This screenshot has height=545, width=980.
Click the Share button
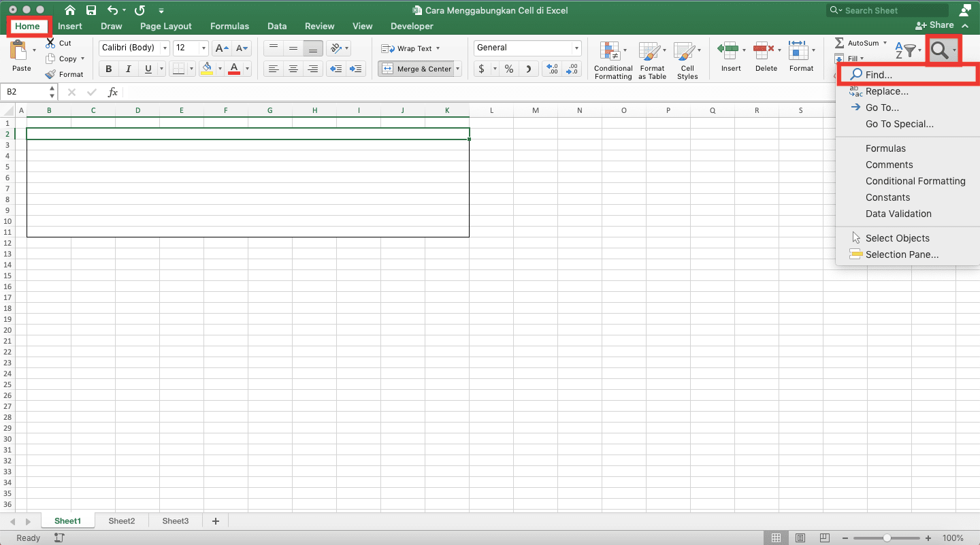(936, 25)
